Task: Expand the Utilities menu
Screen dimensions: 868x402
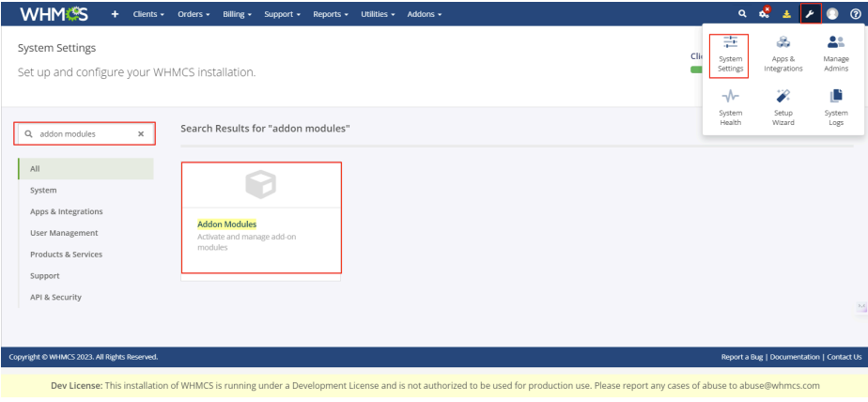Action: (378, 14)
